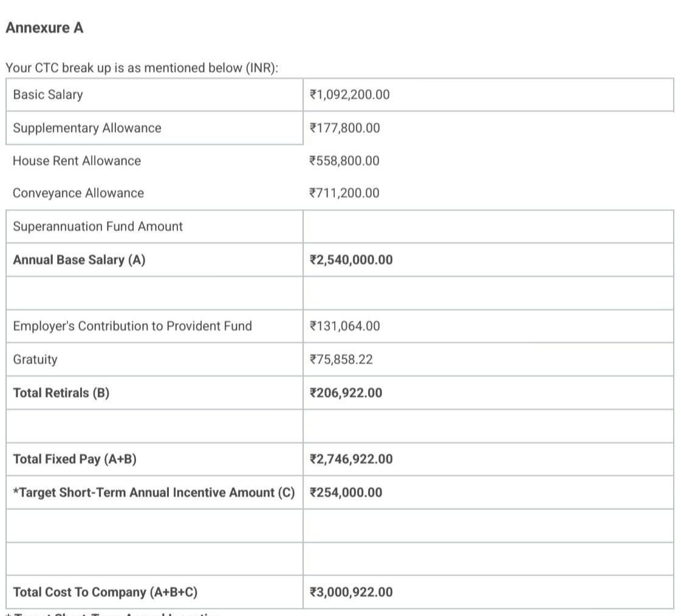Select the Supplementary Allowance label
This screenshot has height=616, width=681.
(87, 128)
